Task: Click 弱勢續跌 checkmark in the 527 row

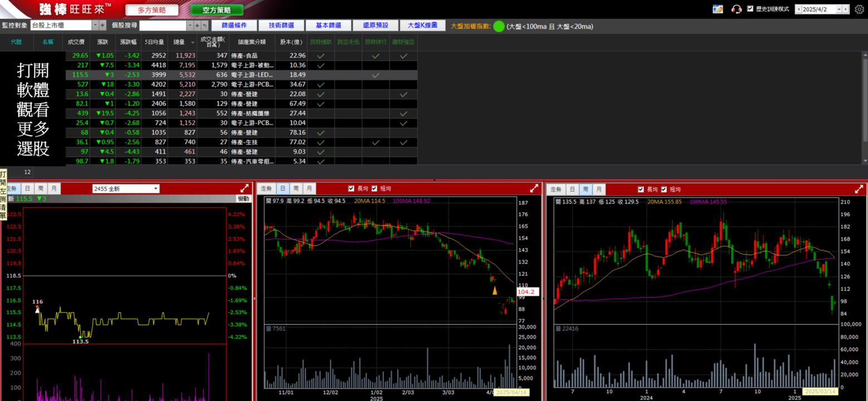Action: 321,85
